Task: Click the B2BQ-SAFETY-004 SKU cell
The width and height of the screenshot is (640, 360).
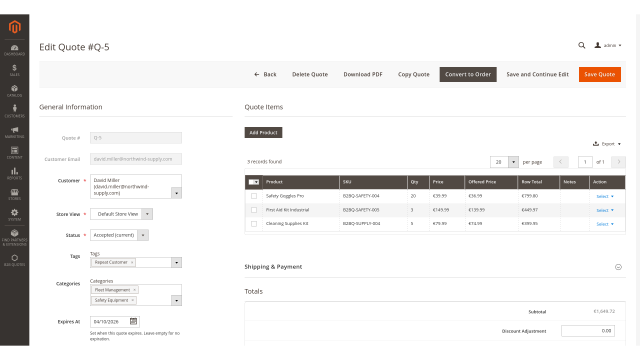Action: tap(373, 196)
